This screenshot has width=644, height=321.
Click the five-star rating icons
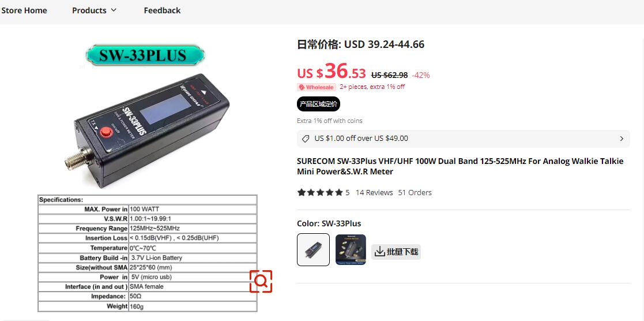[320, 193]
